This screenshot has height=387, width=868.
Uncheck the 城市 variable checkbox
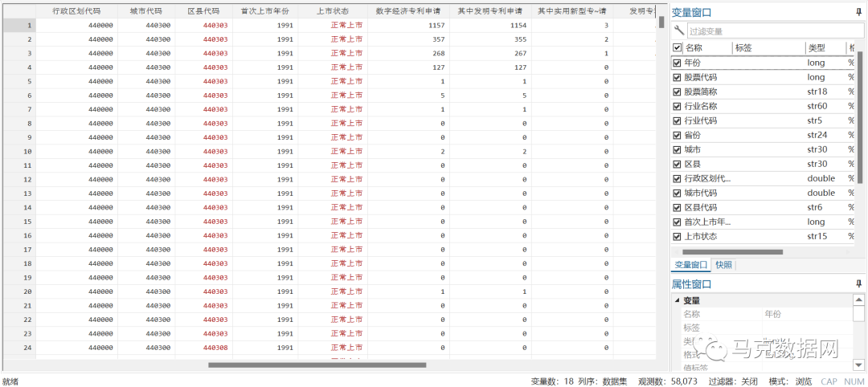[x=677, y=150]
